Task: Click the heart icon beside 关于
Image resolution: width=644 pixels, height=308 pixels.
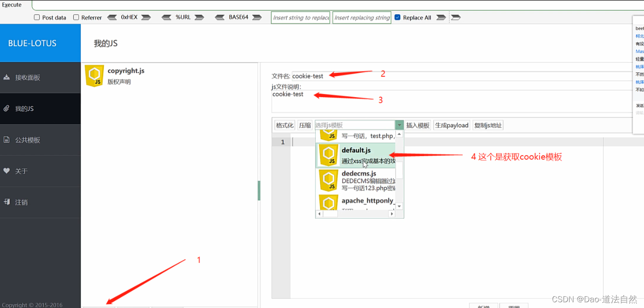Action: tap(7, 171)
